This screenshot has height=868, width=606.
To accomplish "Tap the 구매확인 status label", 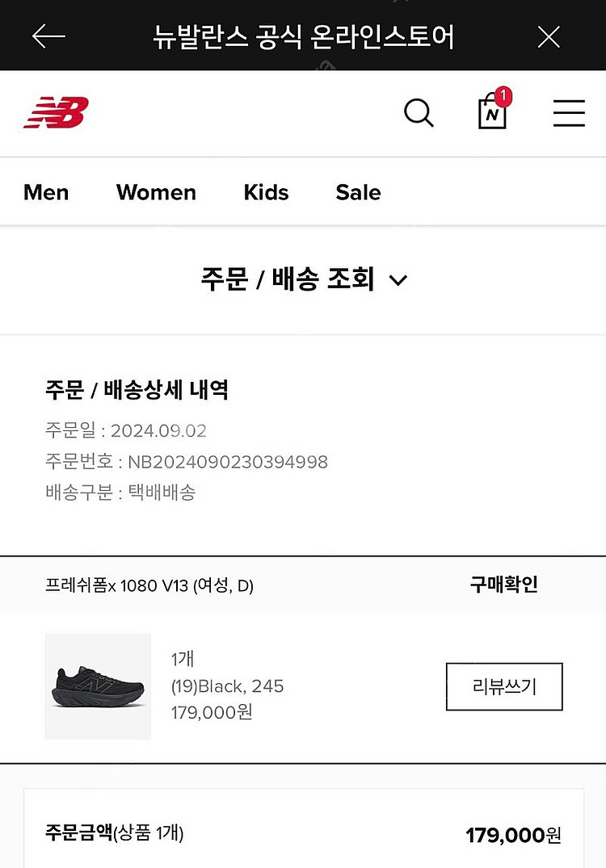I will coord(503,585).
